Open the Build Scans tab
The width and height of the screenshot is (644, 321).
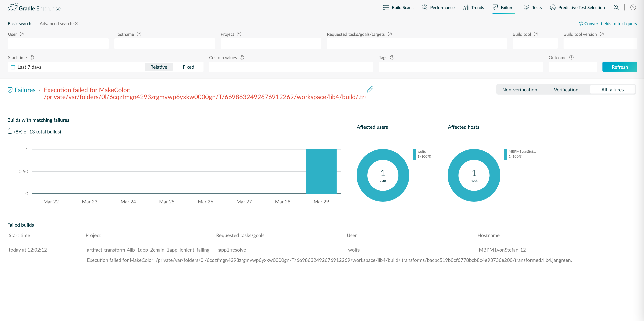[x=398, y=8]
